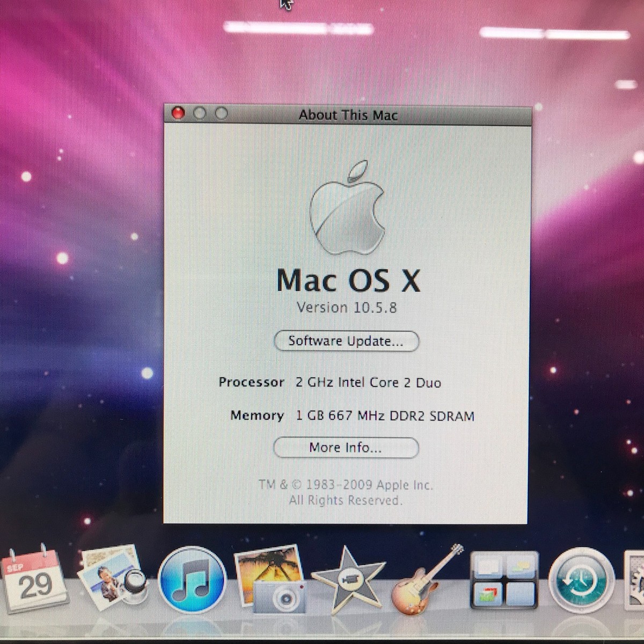Image resolution: width=644 pixels, height=644 pixels.
Task: Close the About This Mac window
Action: (178, 113)
